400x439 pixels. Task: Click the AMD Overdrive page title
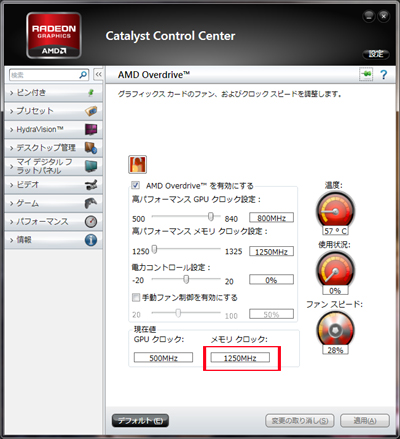click(x=154, y=75)
